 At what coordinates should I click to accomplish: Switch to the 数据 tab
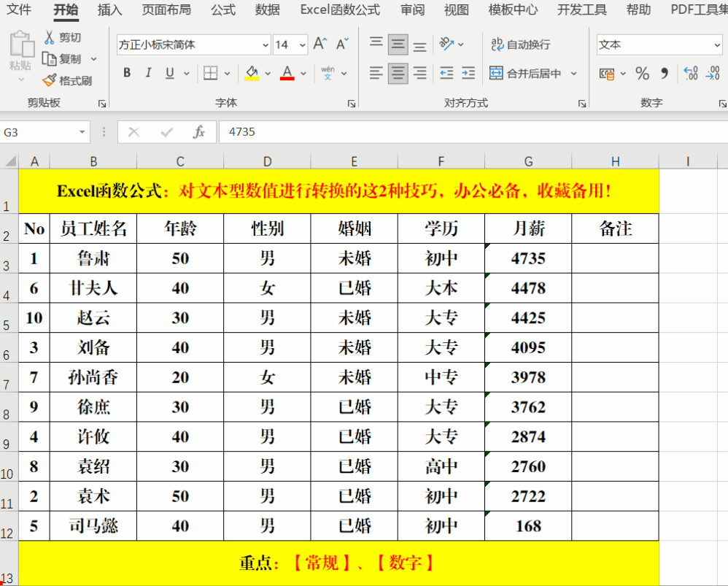click(x=268, y=9)
